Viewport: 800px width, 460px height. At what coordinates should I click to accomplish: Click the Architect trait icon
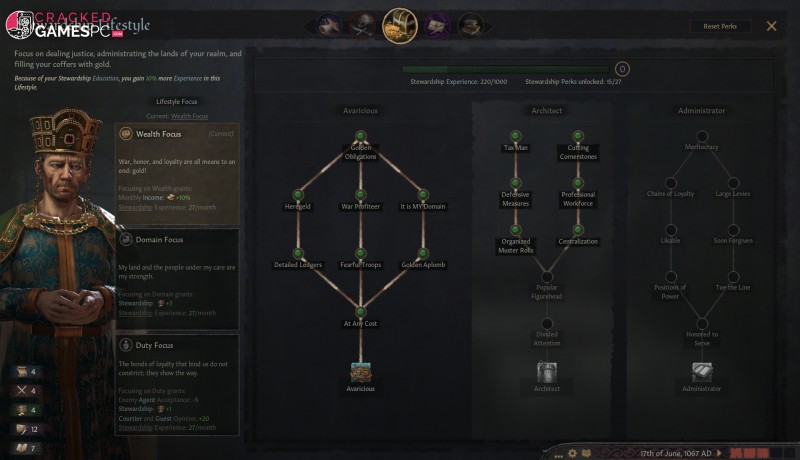pyautogui.click(x=547, y=372)
